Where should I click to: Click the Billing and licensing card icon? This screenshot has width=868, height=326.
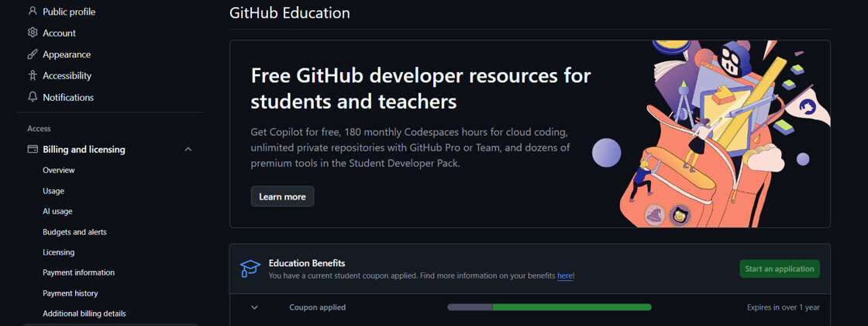(33, 149)
